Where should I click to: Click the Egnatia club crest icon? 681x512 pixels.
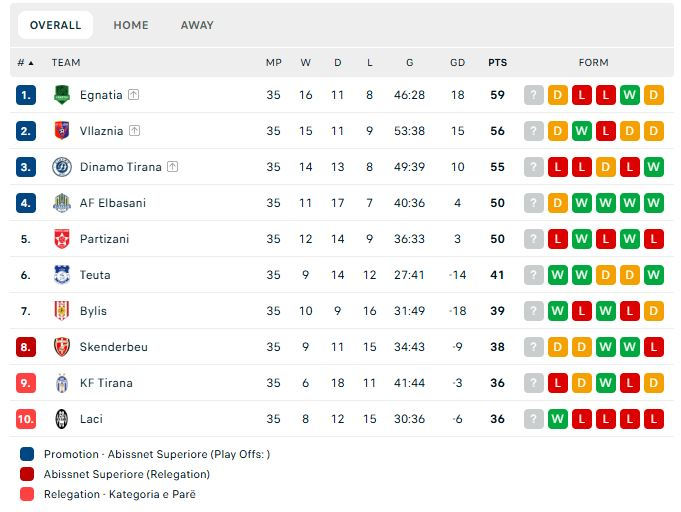62,95
